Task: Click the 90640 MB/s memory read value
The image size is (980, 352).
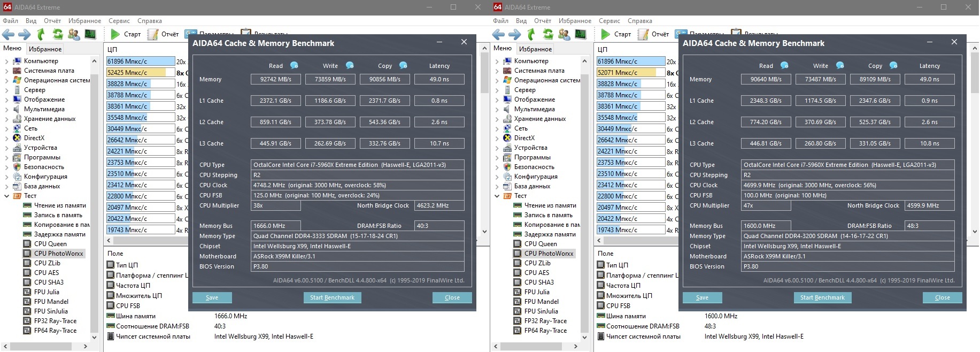Action: pyautogui.click(x=766, y=79)
